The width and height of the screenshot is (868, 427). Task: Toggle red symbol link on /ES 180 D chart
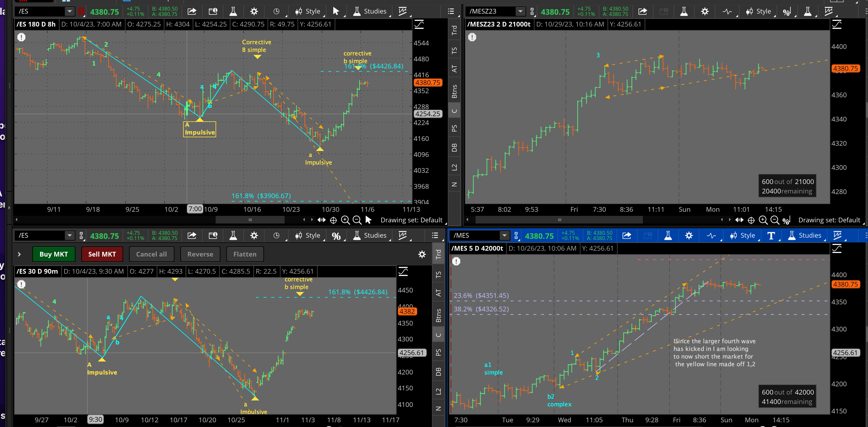click(81, 12)
